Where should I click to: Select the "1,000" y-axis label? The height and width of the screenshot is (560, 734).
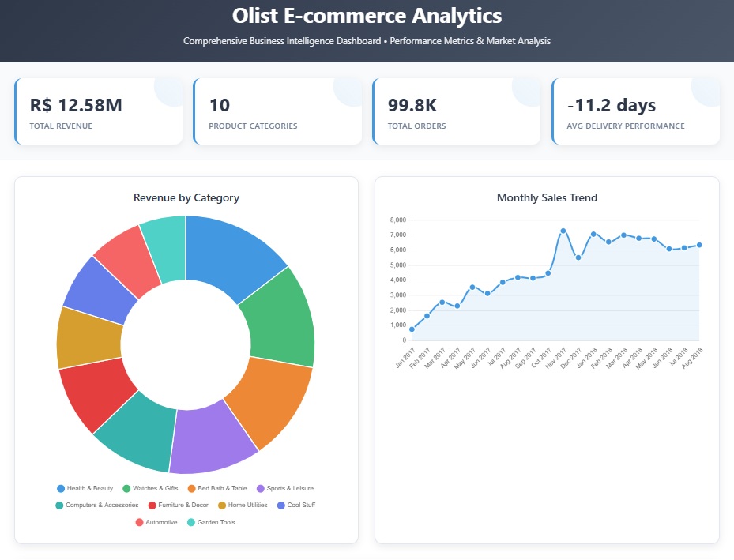398,325
